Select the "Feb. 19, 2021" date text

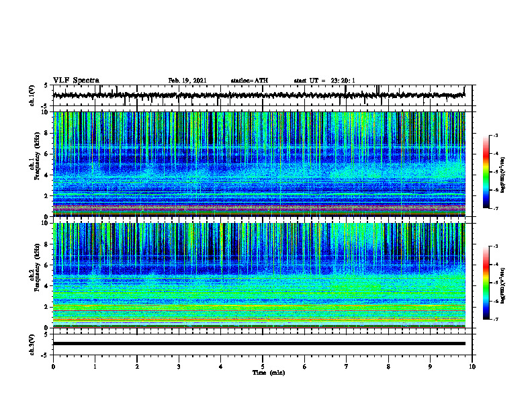click(x=187, y=81)
